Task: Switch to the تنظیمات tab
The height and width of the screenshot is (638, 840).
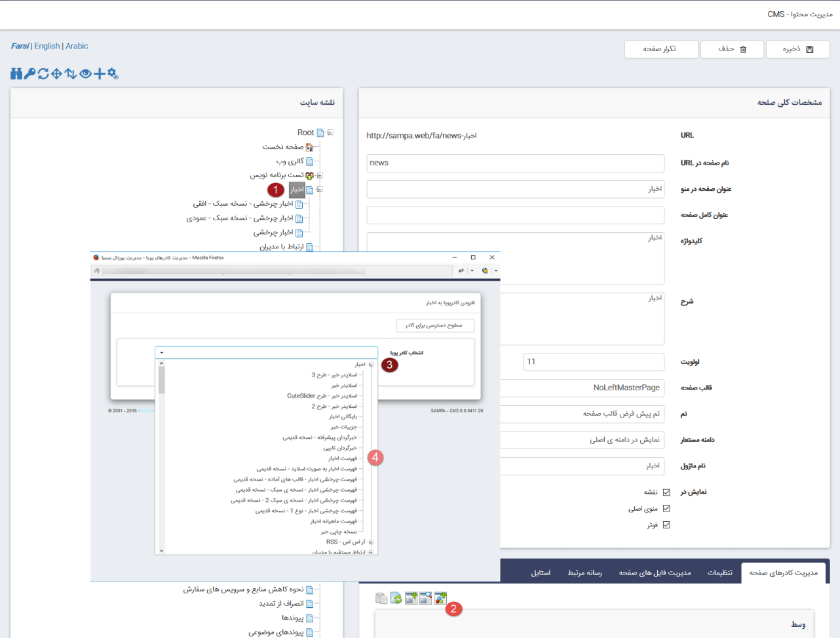Action: coord(719,572)
